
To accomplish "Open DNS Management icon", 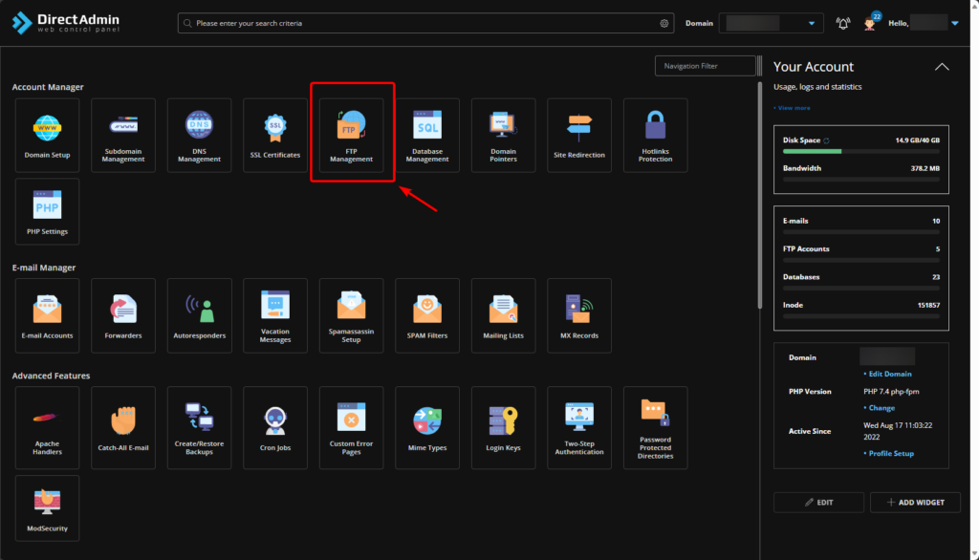I will coord(199,135).
